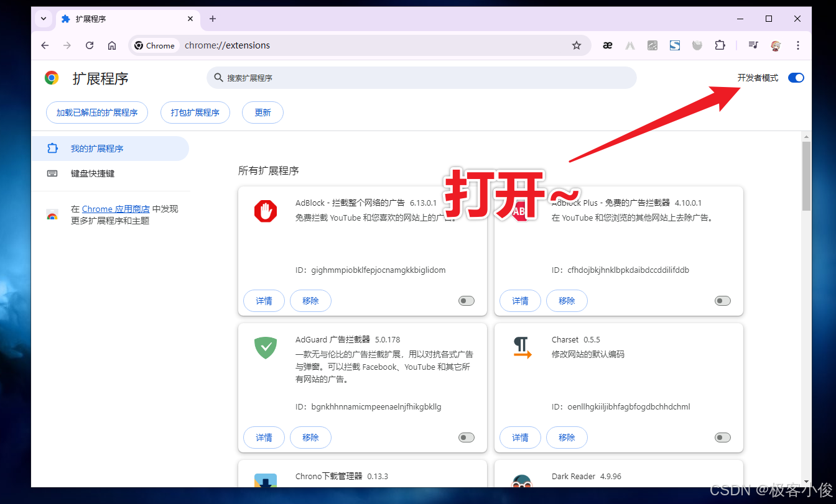Click the Chrome site info chip
Viewport: 836px width, 504px height.
(155, 45)
